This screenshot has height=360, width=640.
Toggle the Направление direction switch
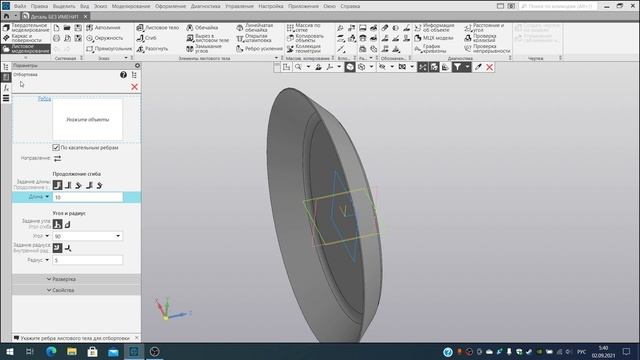(x=58, y=158)
